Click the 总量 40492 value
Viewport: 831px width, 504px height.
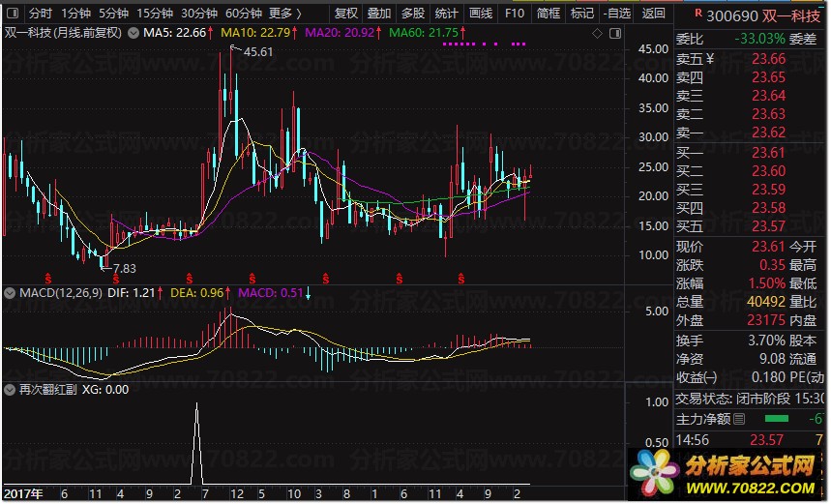click(x=766, y=302)
